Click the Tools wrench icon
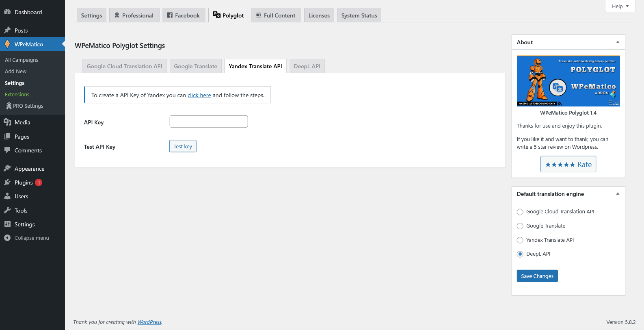The width and height of the screenshot is (644, 330). point(7,211)
